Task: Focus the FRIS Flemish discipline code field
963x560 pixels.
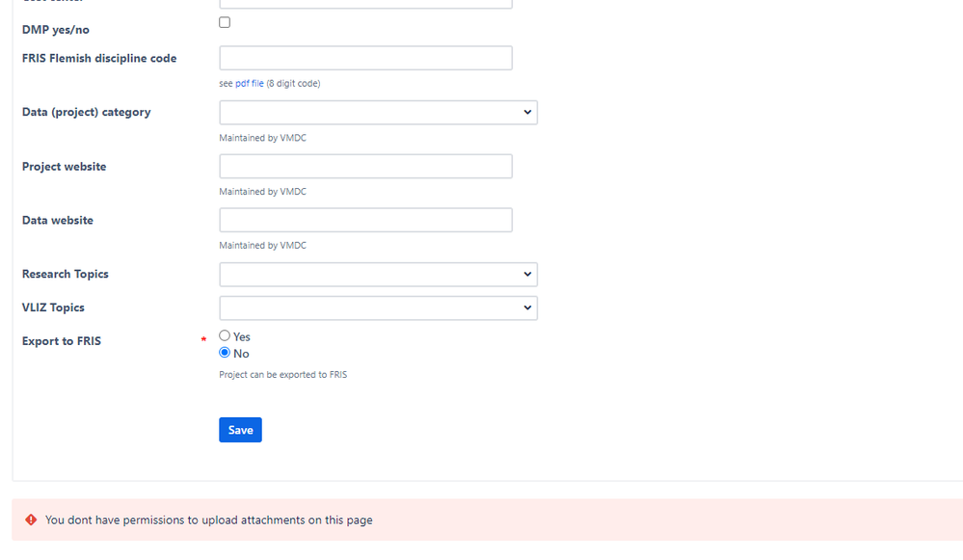Action: (x=365, y=58)
